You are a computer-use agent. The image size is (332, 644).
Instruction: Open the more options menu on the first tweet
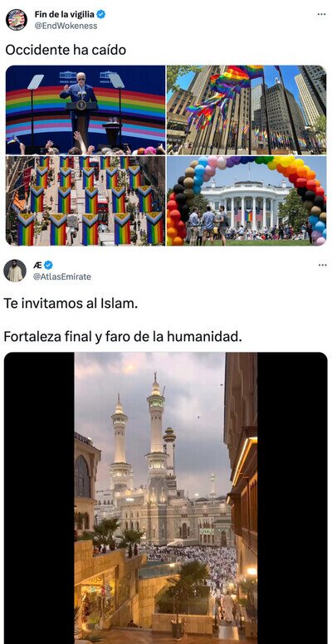click(x=322, y=14)
